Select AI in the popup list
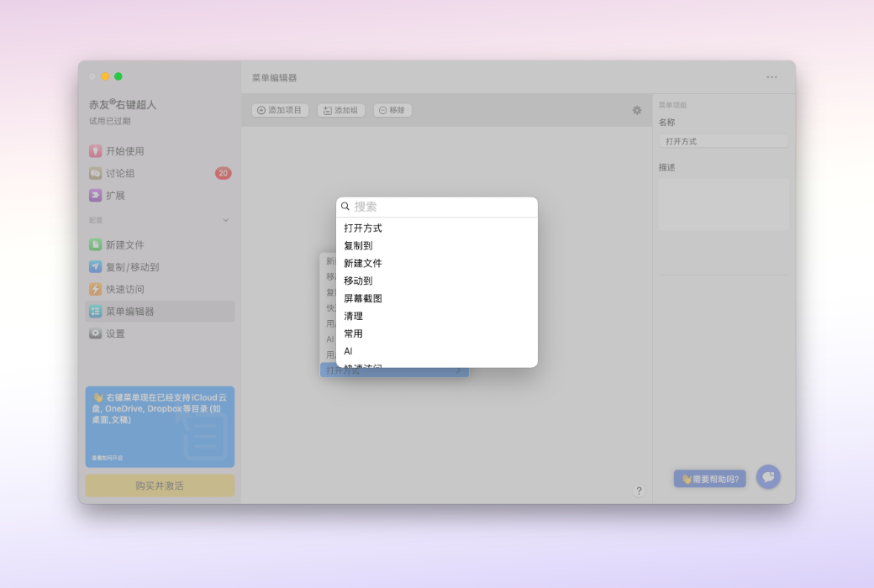The image size is (874, 588). (437, 351)
